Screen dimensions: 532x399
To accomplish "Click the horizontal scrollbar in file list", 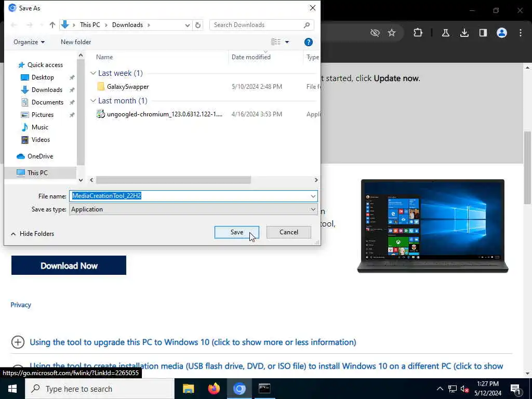I will 174,180.
